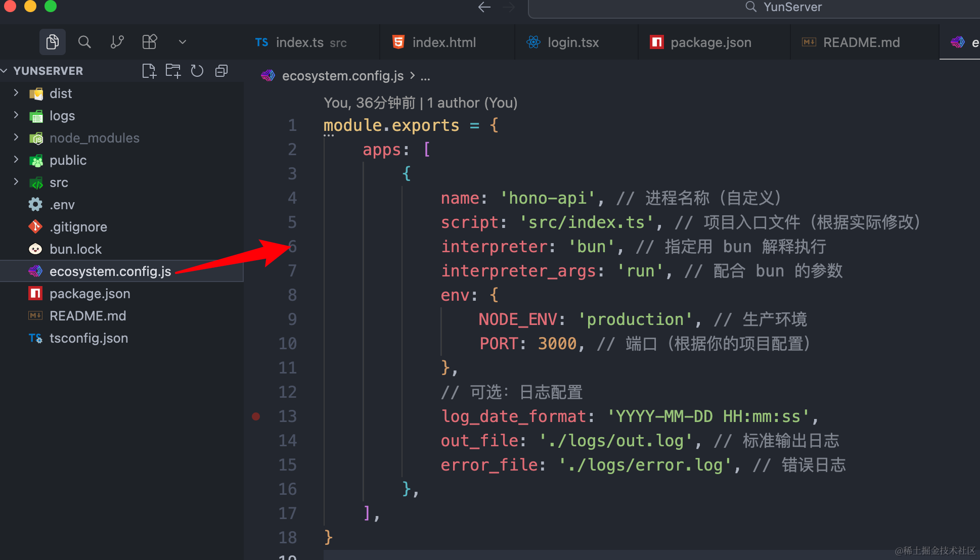Click the New File icon

(x=149, y=71)
